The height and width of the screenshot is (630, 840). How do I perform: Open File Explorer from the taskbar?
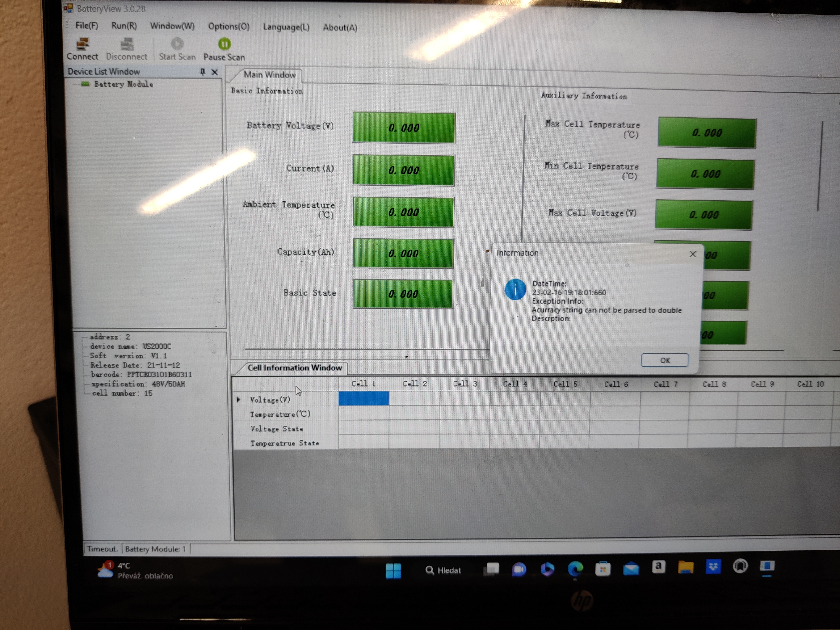point(685,567)
